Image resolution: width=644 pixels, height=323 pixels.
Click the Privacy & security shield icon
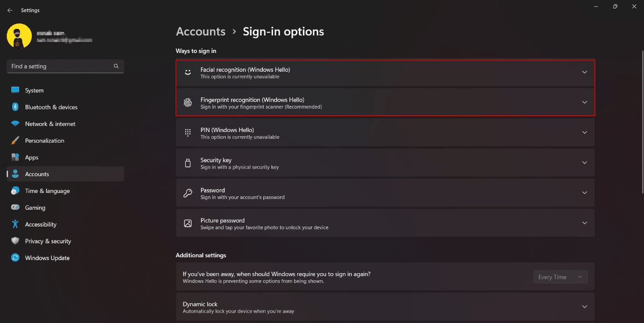(15, 241)
